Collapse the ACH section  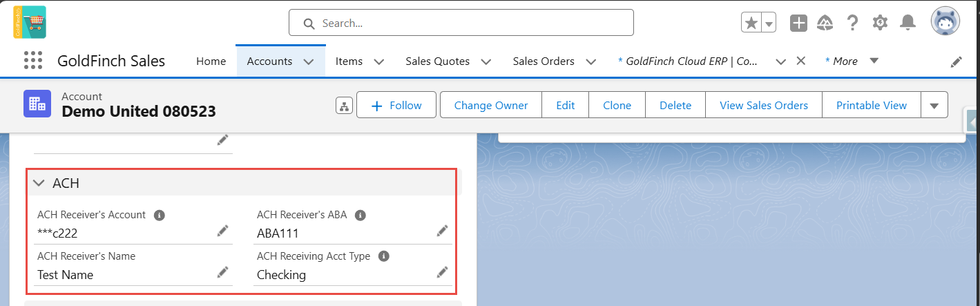[x=39, y=183]
